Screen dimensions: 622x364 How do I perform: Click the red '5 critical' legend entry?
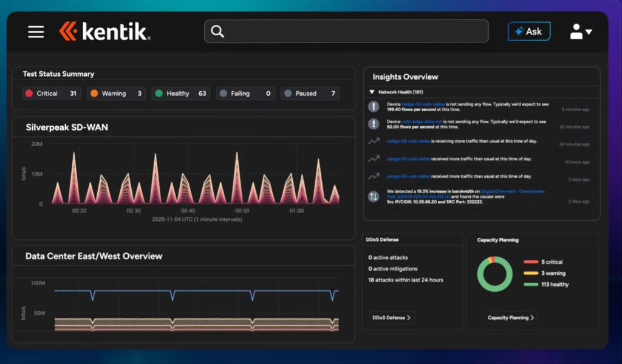pyautogui.click(x=543, y=262)
